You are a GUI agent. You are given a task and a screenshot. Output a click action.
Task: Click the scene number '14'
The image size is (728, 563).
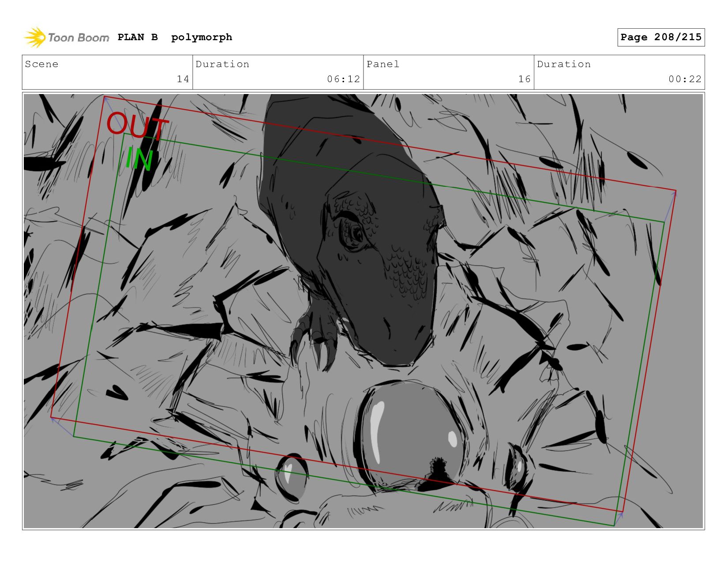pyautogui.click(x=183, y=79)
